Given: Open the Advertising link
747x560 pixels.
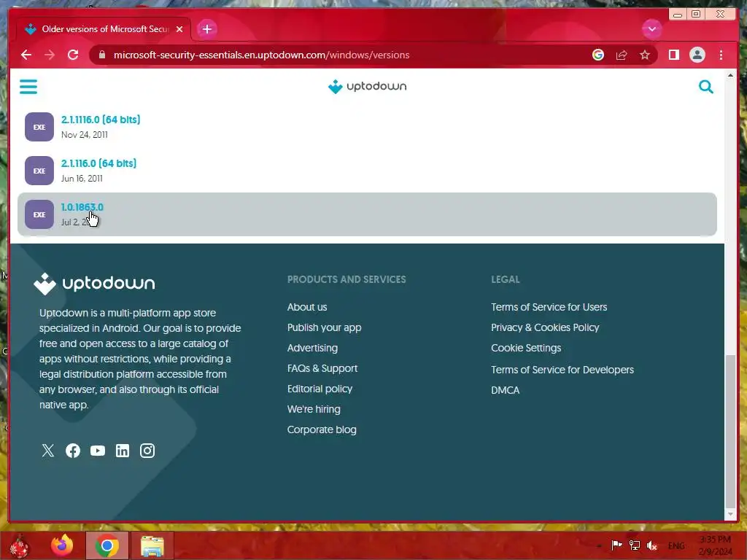Looking at the screenshot, I should click(312, 348).
